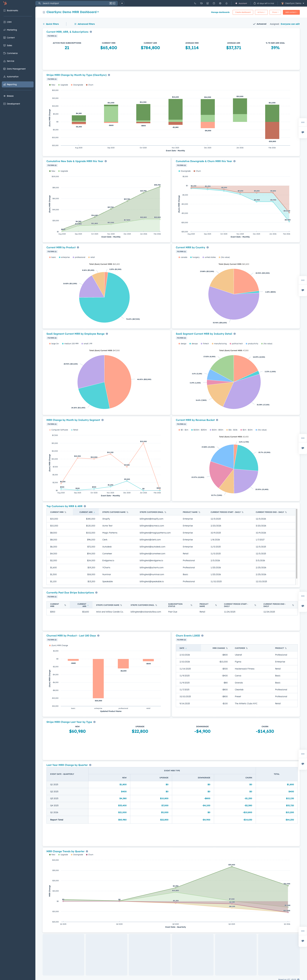Open the settings gear icon
The image size is (307, 980).
220,3
